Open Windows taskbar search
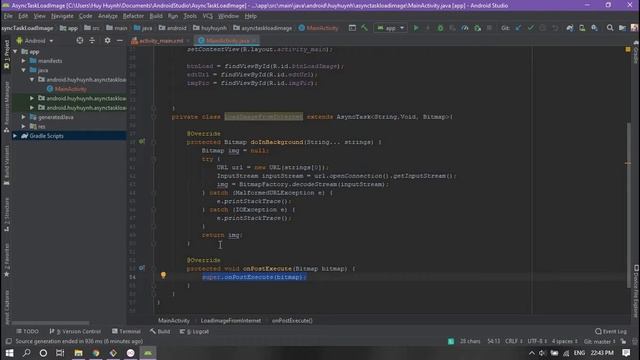The height and width of the screenshot is (360, 640). (x=27, y=353)
